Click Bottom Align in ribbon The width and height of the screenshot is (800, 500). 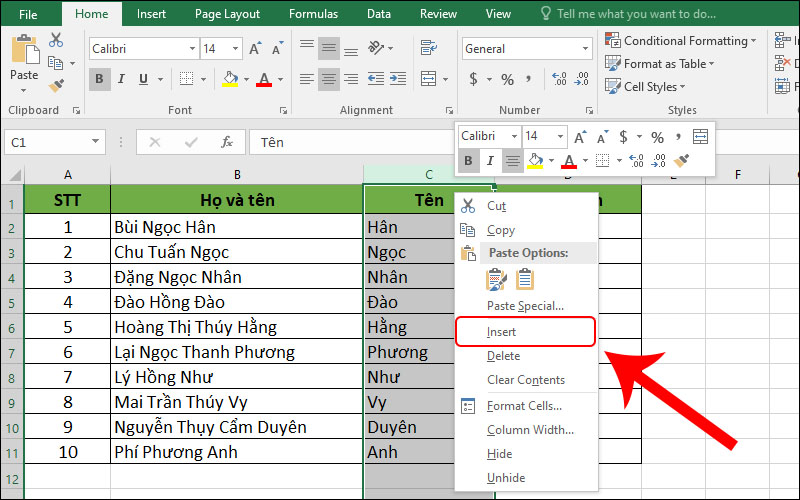(351, 51)
